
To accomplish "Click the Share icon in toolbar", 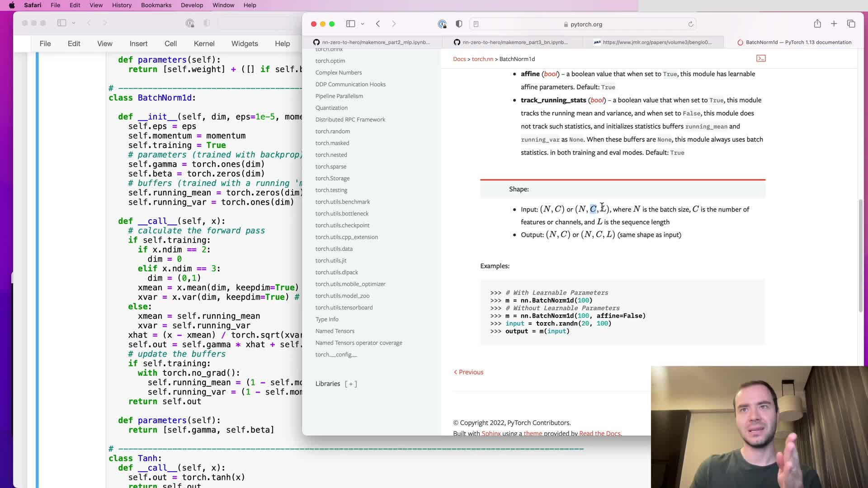I will click(x=817, y=24).
